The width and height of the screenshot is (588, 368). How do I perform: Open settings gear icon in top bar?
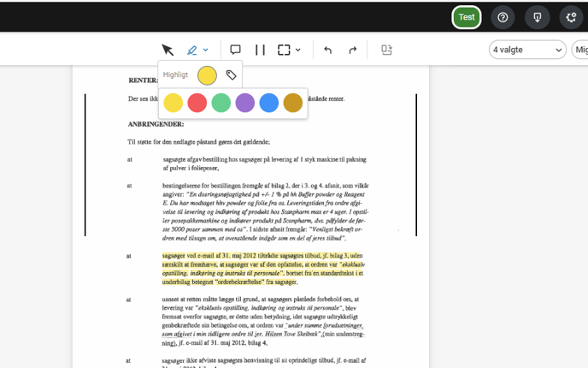click(571, 17)
